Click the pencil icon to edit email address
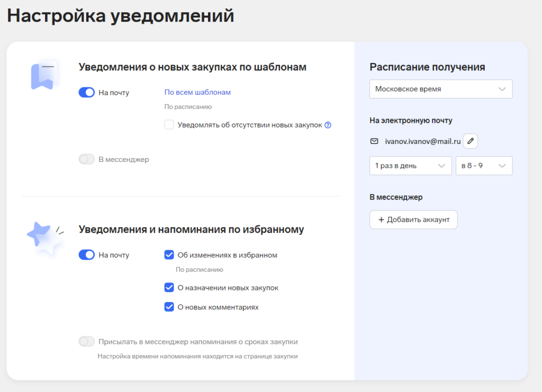The height and width of the screenshot is (392, 542). tap(471, 141)
